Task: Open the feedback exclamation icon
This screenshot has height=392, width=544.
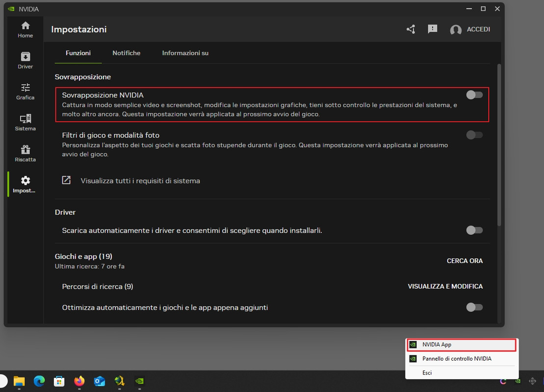Action: click(x=433, y=29)
